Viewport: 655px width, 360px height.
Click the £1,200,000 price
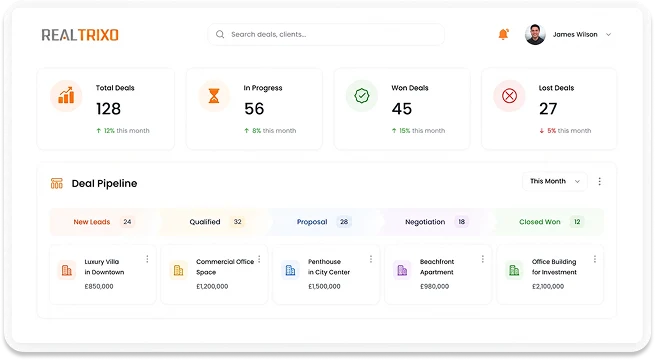(212, 286)
